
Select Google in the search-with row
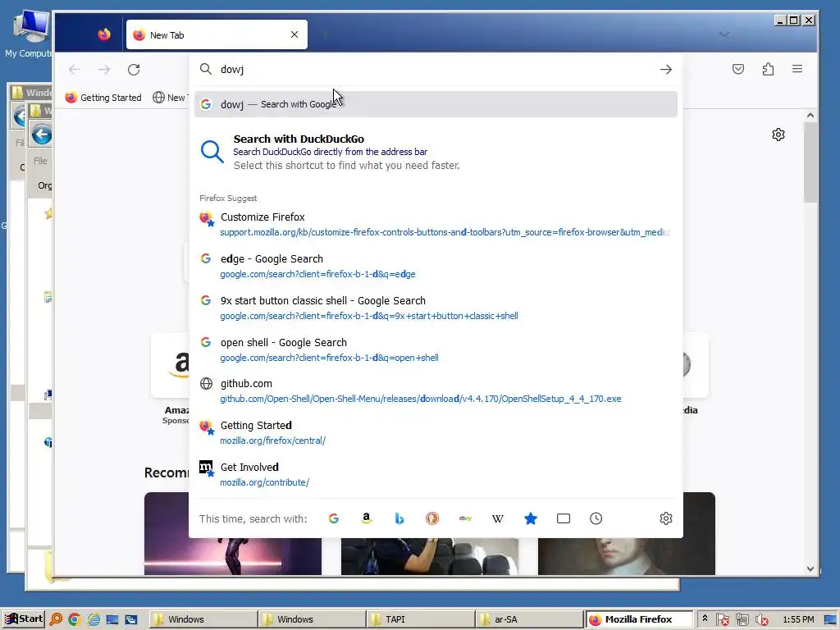click(334, 518)
